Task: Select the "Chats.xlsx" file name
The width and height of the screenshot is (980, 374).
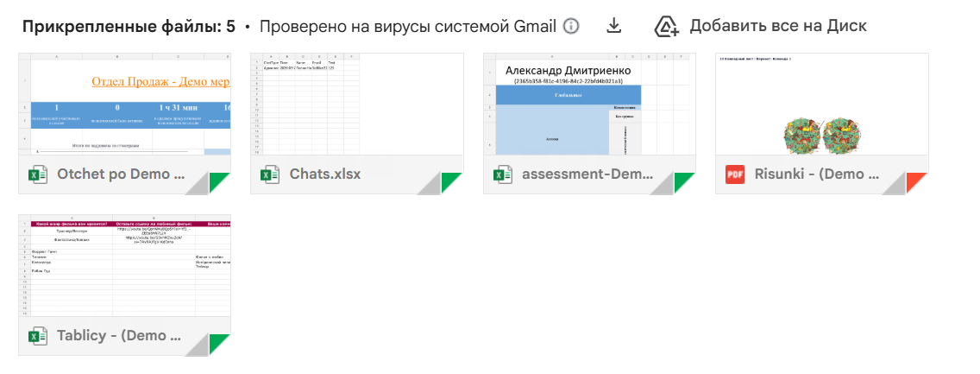Action: [325, 174]
